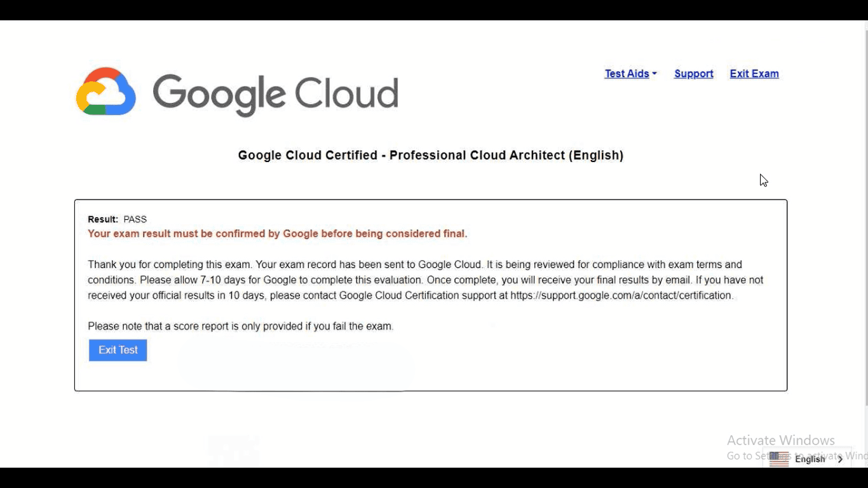
Task: Open the Support link in header
Action: coord(693,74)
